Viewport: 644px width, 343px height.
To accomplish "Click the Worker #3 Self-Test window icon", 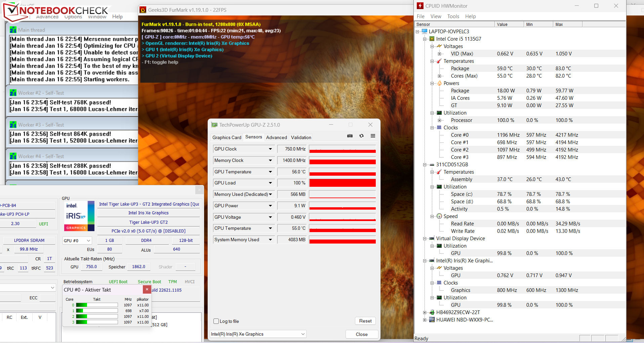I will click(13, 125).
